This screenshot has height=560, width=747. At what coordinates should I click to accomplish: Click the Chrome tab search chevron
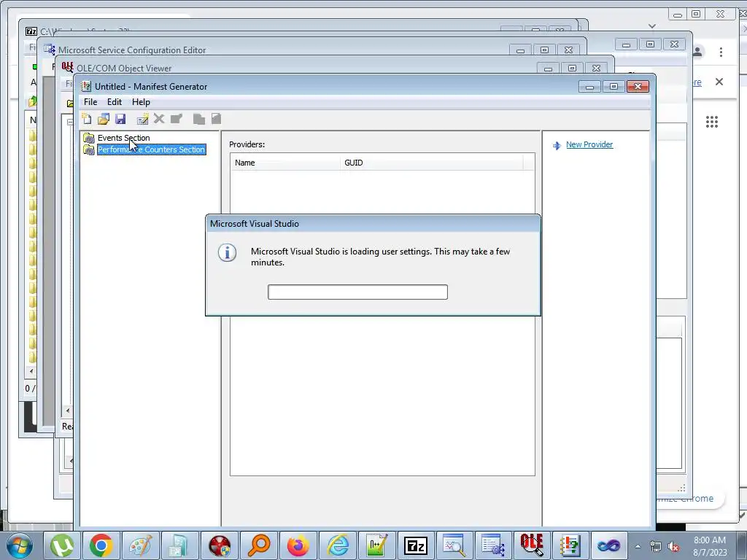tap(652, 26)
